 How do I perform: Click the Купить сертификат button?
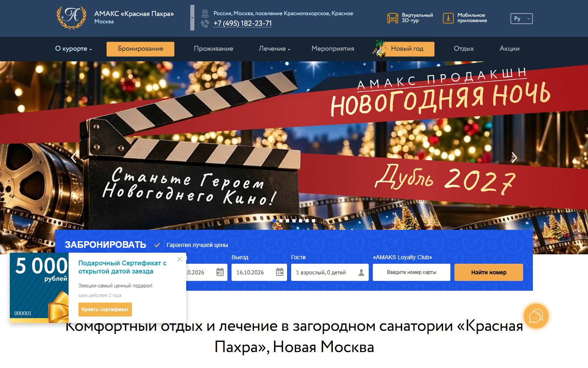point(105,310)
